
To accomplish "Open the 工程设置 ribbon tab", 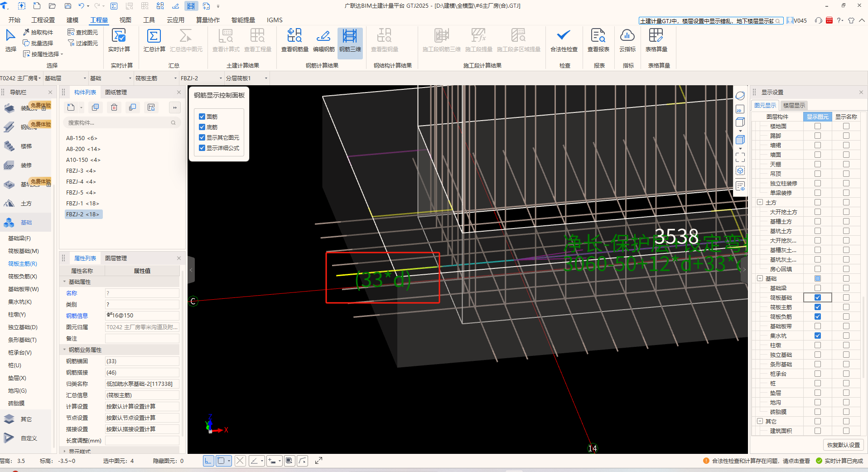I will [43, 20].
